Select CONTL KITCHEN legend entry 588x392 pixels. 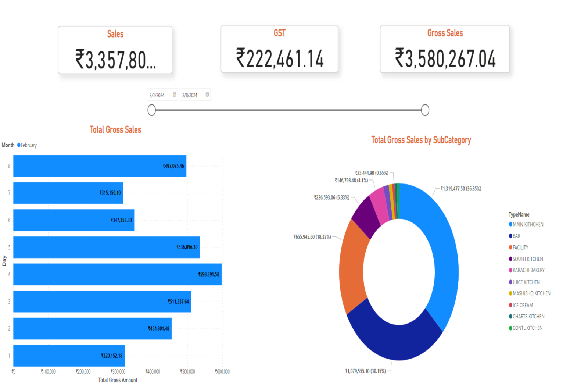tap(526, 328)
